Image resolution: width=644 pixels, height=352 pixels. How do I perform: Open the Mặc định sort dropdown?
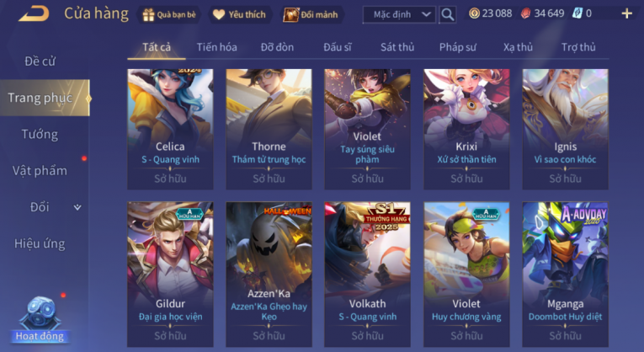399,15
